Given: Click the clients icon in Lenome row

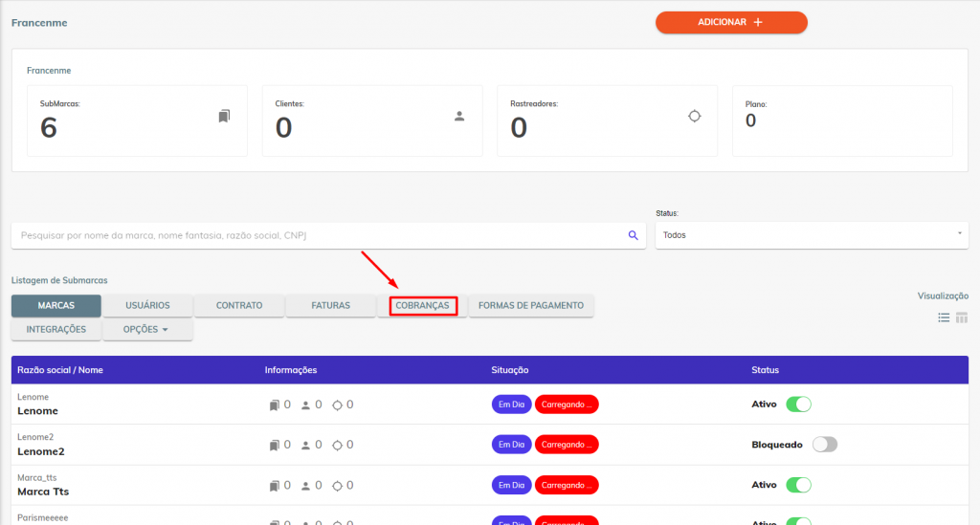Looking at the screenshot, I should tap(305, 405).
